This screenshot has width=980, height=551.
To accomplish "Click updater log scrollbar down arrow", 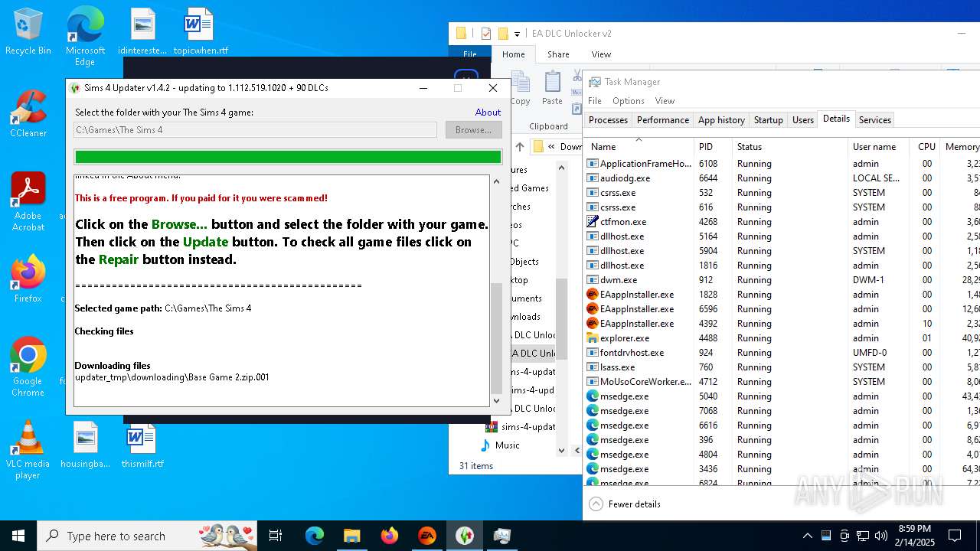I will (496, 400).
